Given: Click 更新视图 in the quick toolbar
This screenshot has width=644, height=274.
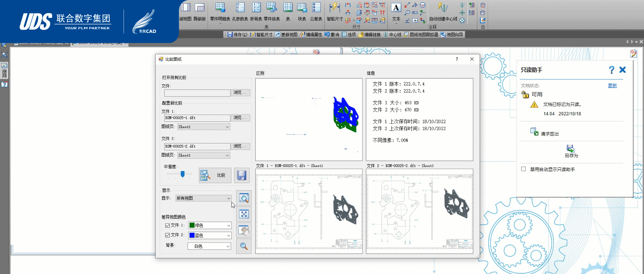Looking at the screenshot, I should pyautogui.click(x=286, y=35).
